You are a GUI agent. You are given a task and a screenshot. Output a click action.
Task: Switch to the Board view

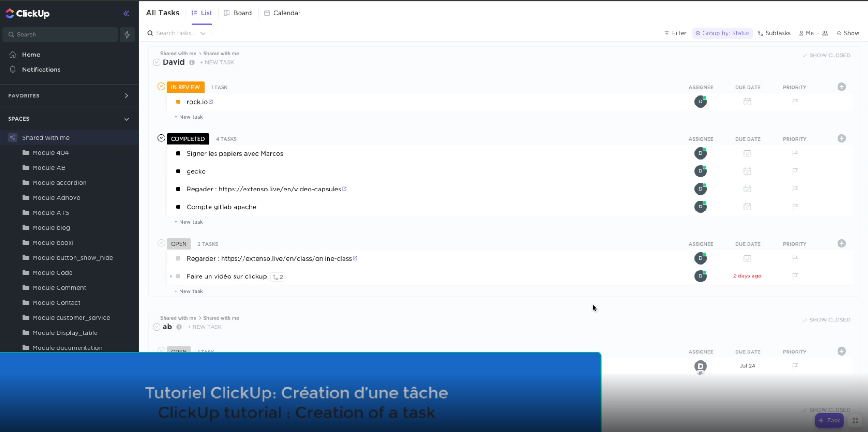[x=238, y=13]
